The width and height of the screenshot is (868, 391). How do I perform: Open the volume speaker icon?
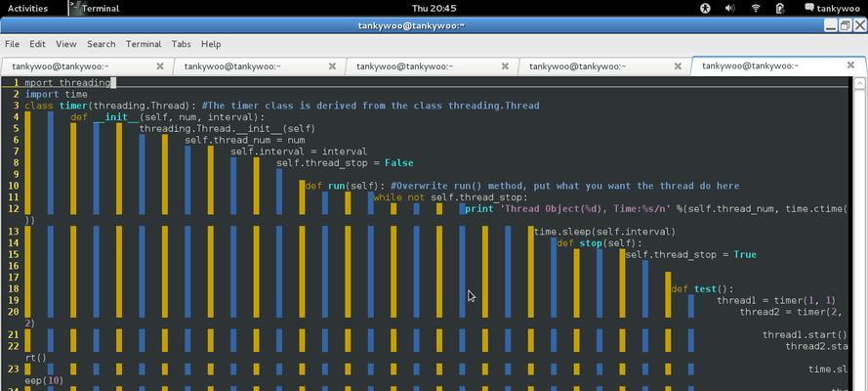point(730,8)
